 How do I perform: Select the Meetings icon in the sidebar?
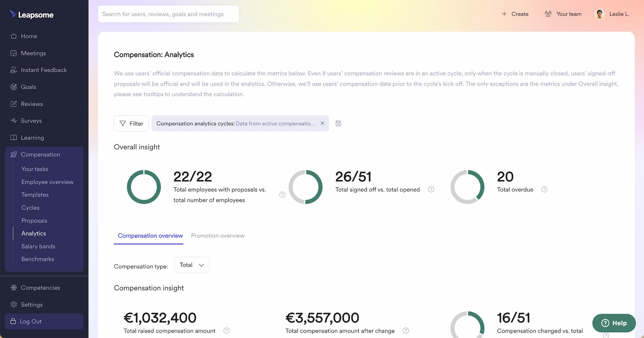(x=14, y=53)
